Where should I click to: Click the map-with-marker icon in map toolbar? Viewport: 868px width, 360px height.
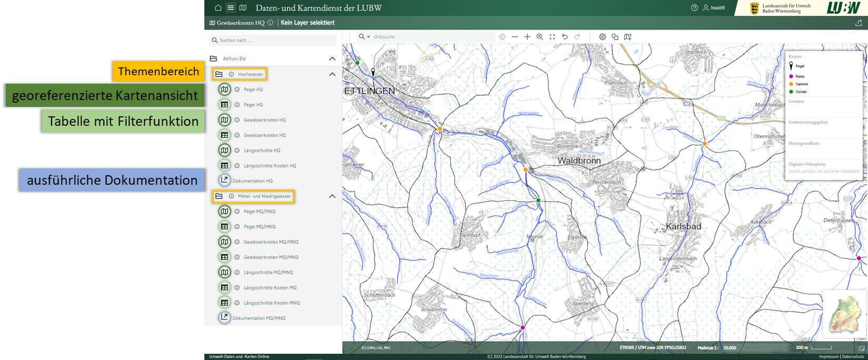627,37
